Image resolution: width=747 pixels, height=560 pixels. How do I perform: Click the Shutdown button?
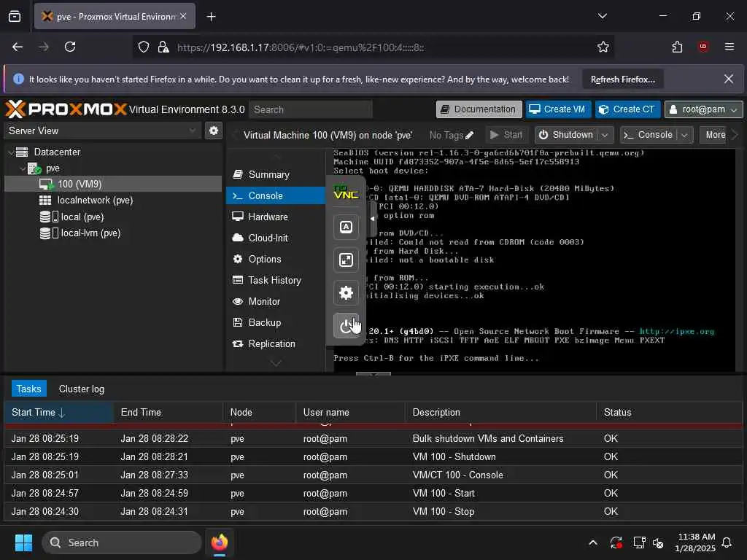566,135
